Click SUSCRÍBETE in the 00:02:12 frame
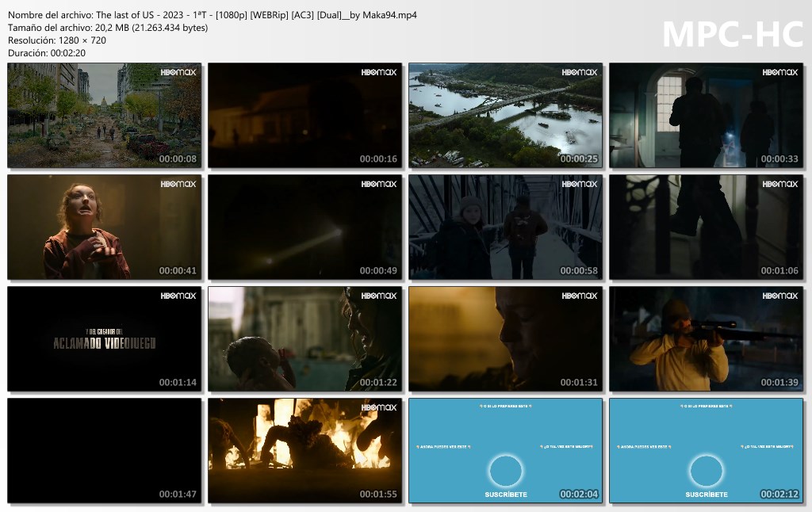Image resolution: width=812 pixels, height=512 pixels. coord(707,495)
